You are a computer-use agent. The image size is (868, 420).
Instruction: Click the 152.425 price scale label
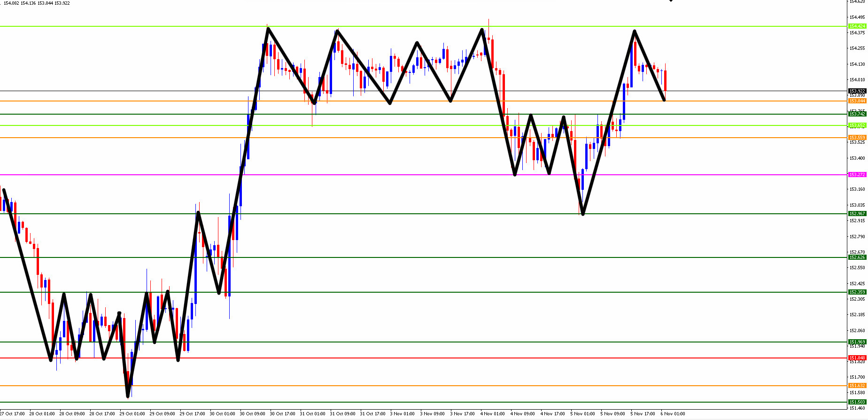coord(857,284)
